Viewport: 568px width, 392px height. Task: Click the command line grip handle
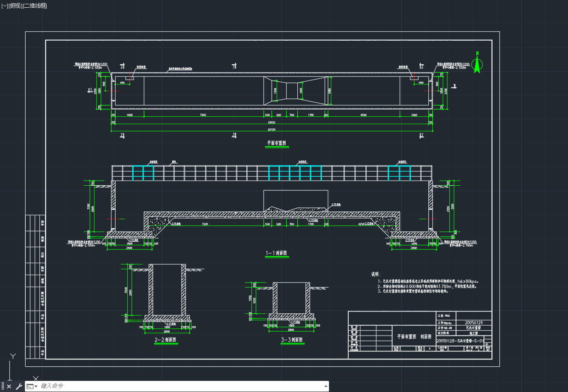pos(3,386)
